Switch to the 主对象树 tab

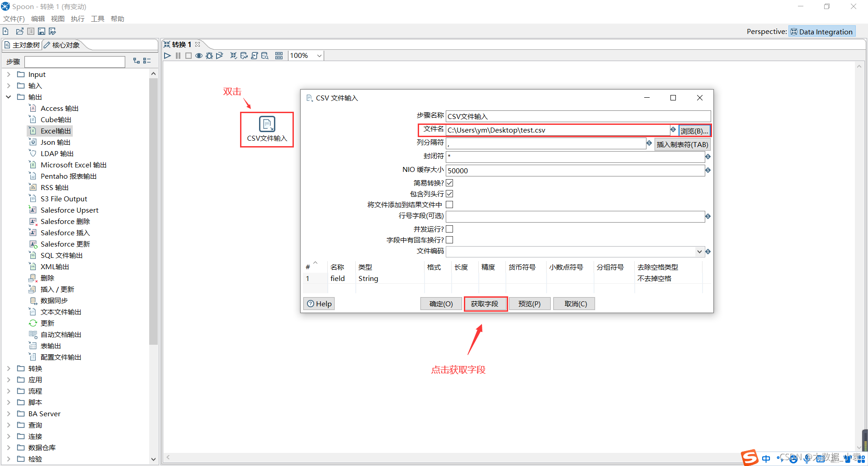click(x=22, y=45)
